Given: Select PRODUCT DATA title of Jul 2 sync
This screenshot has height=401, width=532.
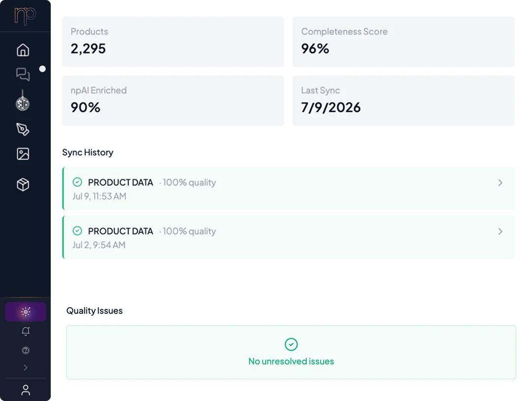Looking at the screenshot, I should (x=121, y=232).
